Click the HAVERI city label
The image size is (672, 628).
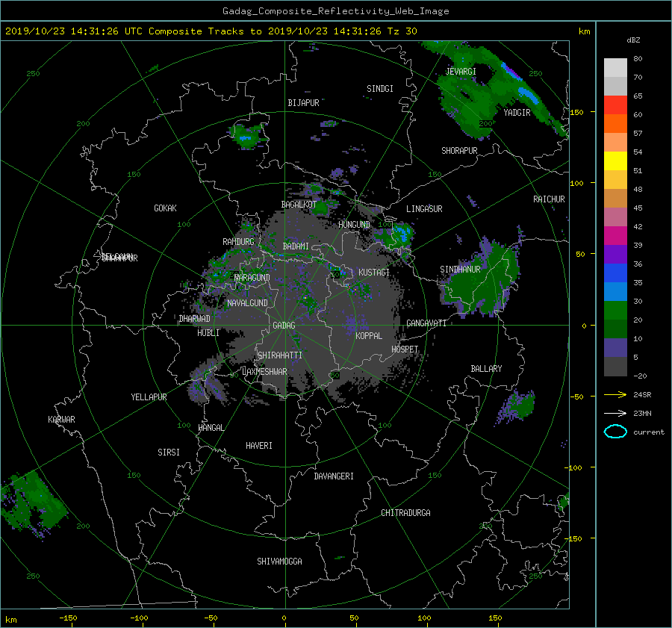(x=259, y=446)
